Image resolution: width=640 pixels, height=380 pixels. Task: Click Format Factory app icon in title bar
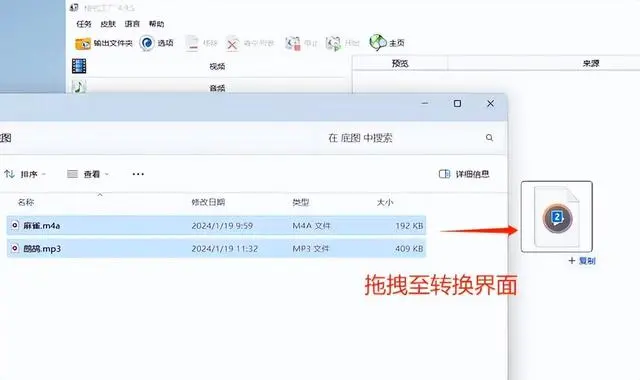click(x=74, y=7)
